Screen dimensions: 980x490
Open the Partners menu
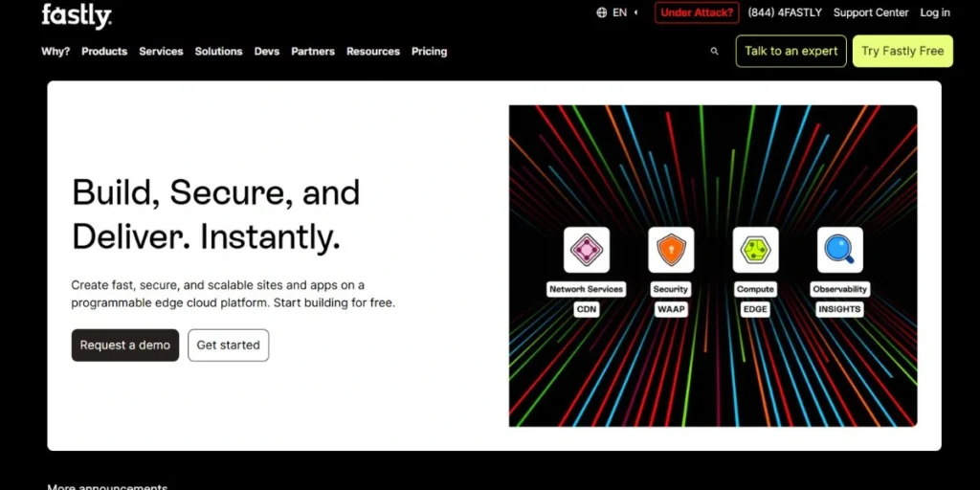313,52
